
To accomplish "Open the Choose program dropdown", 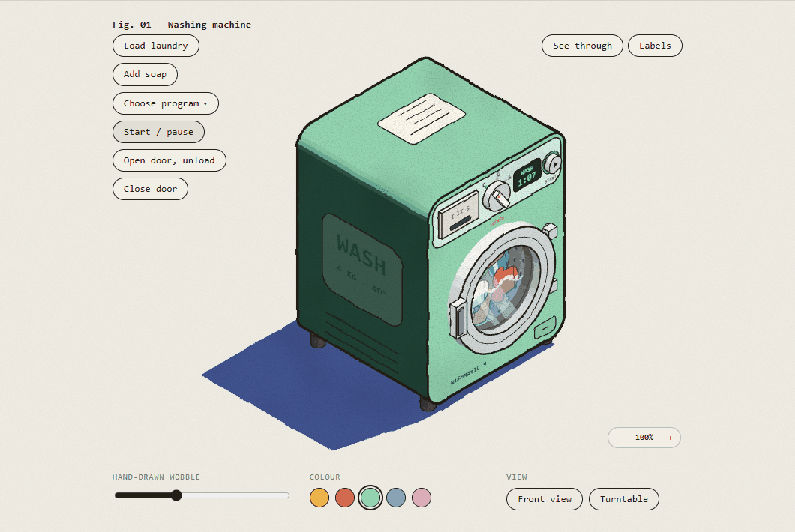I will tap(165, 103).
